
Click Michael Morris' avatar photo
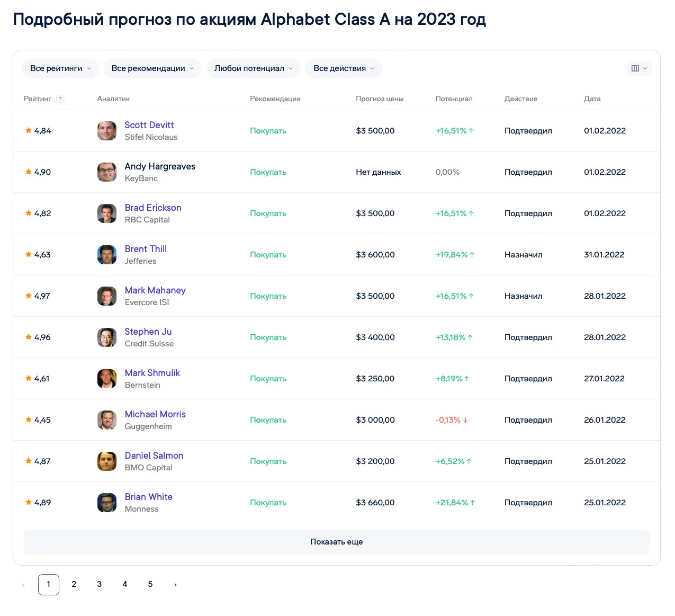point(107,420)
